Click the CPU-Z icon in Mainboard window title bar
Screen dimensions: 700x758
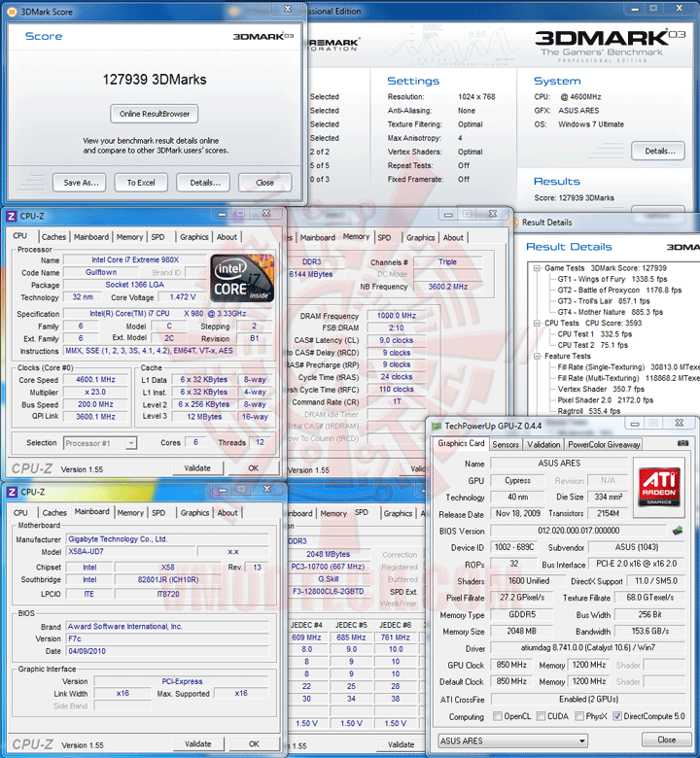click(12, 492)
